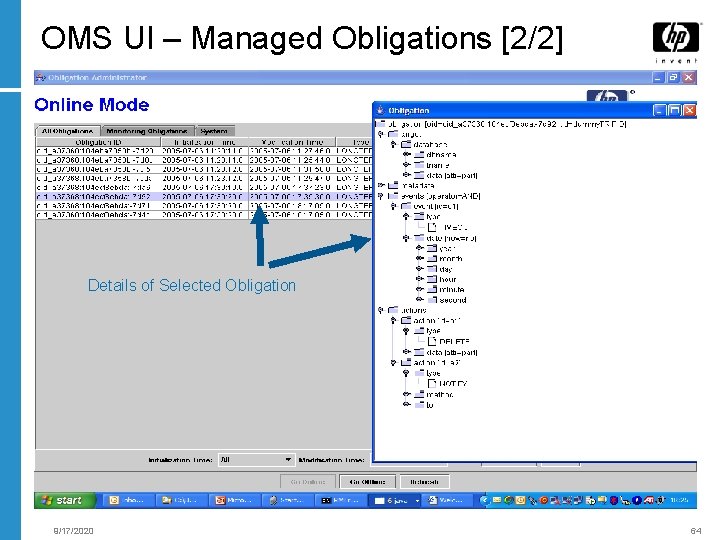Viewport: 720px width, 540px height.
Task: Select the tname tree item
Action: click(438, 165)
